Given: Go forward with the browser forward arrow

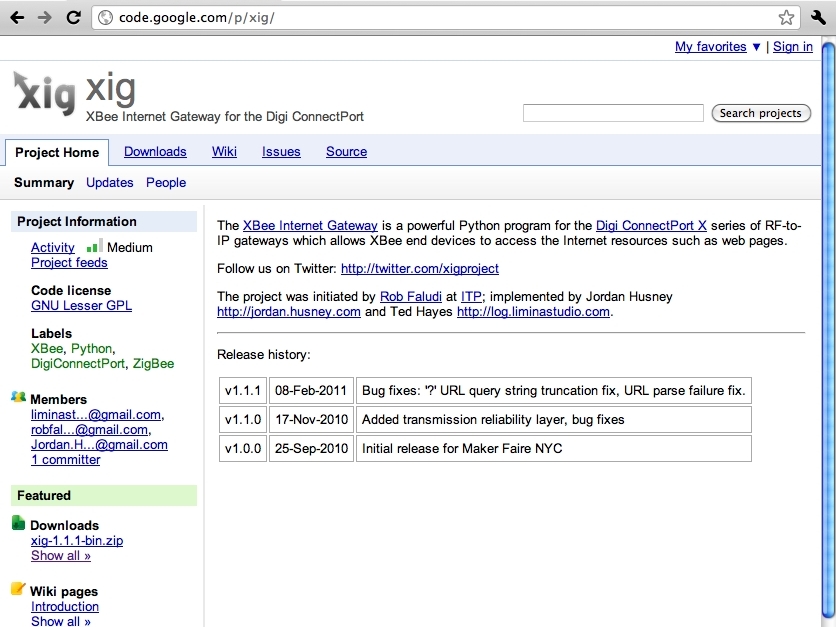Looking at the screenshot, I should [x=45, y=18].
